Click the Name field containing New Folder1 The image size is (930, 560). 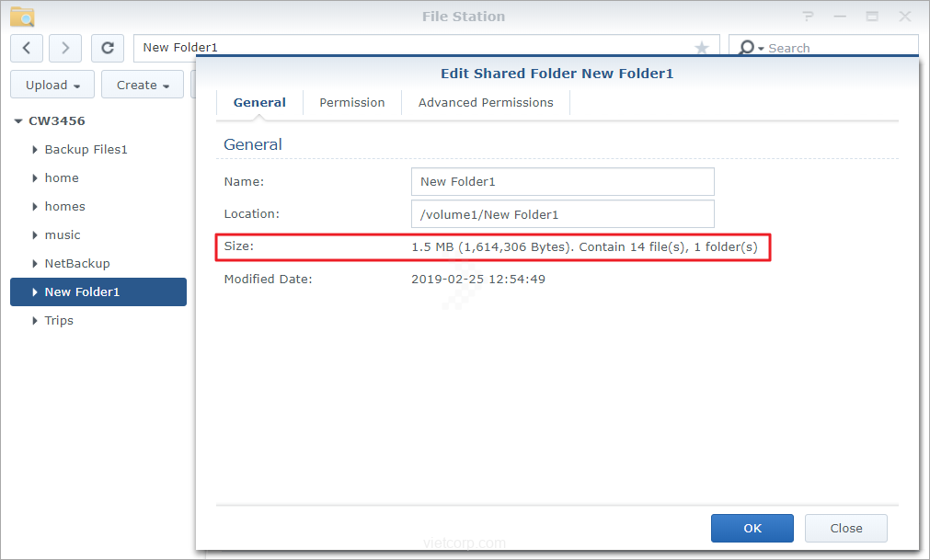click(562, 182)
